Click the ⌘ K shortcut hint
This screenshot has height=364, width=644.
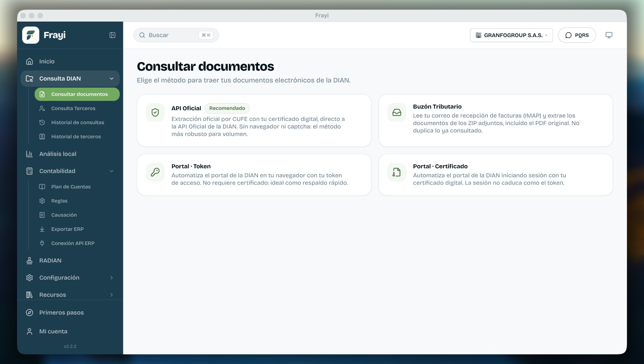coord(206,35)
